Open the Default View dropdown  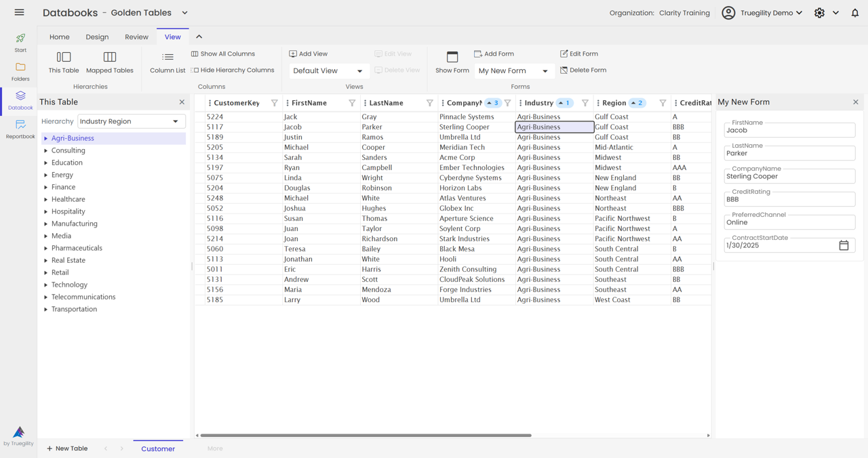pos(328,70)
